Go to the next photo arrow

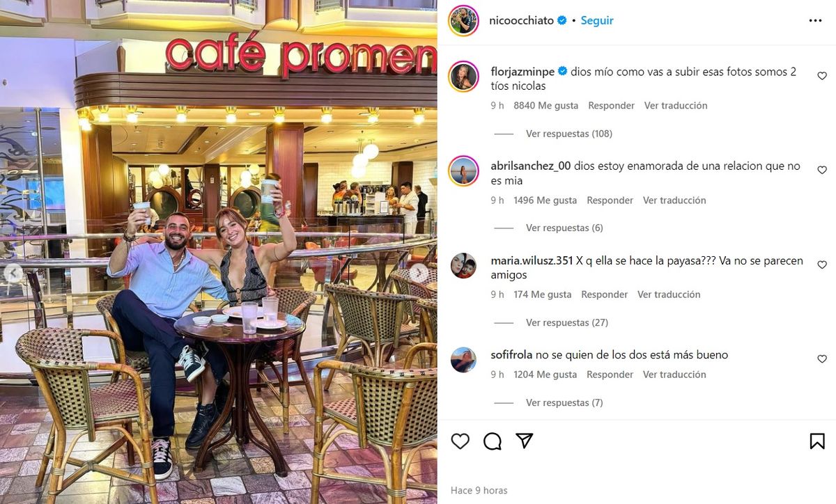(x=418, y=274)
